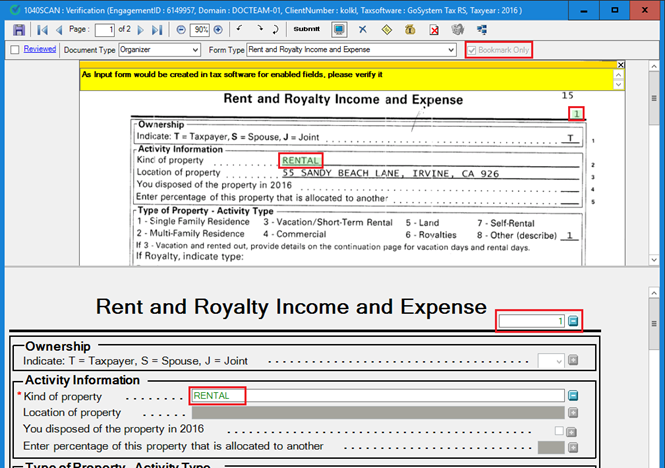
Task: Jump to the last page
Action: click(x=156, y=30)
